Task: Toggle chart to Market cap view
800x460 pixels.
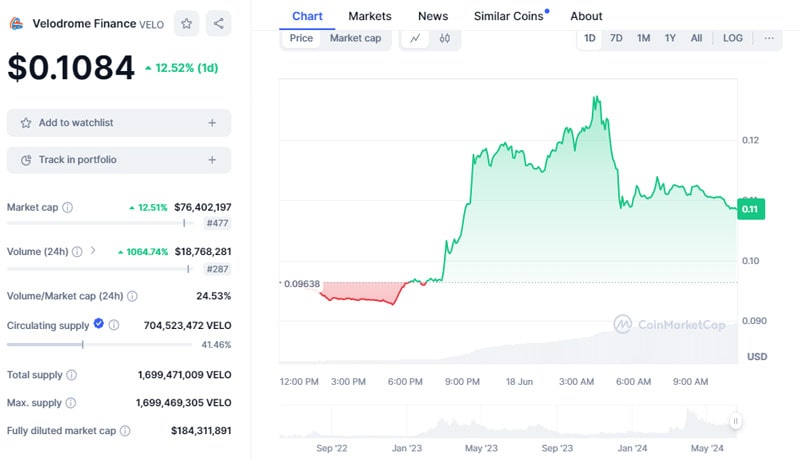Action: pos(355,38)
